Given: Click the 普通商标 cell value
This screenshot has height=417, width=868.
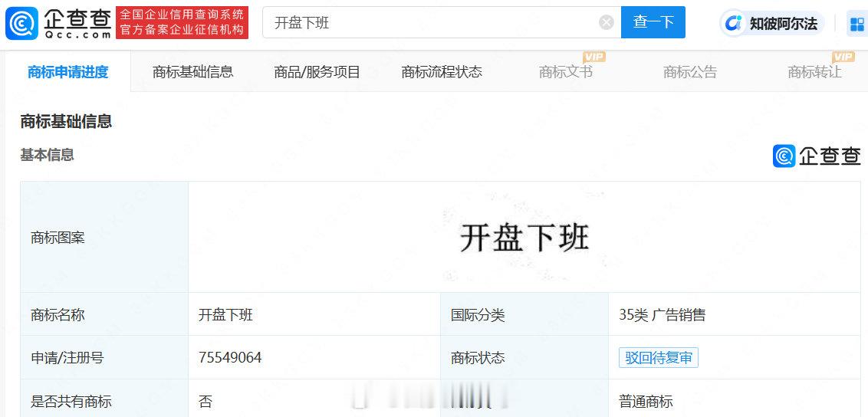Looking at the screenshot, I should (x=646, y=401).
